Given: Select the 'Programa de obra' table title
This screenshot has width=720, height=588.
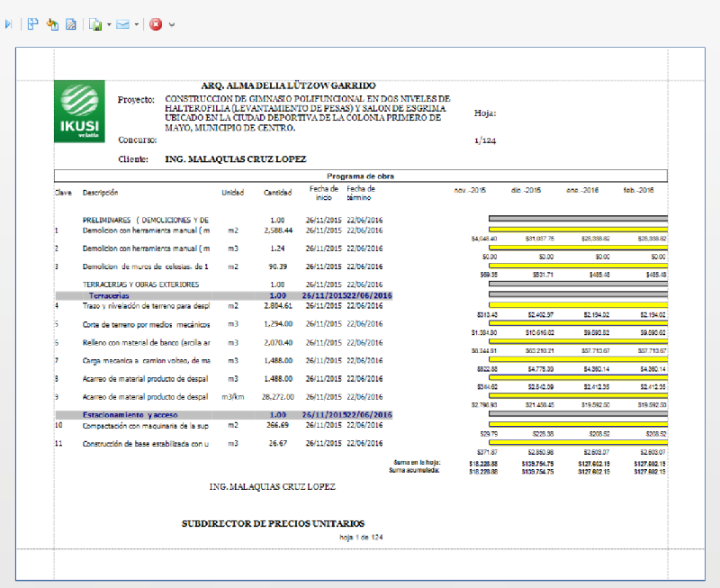Looking at the screenshot, I should click(x=359, y=176).
